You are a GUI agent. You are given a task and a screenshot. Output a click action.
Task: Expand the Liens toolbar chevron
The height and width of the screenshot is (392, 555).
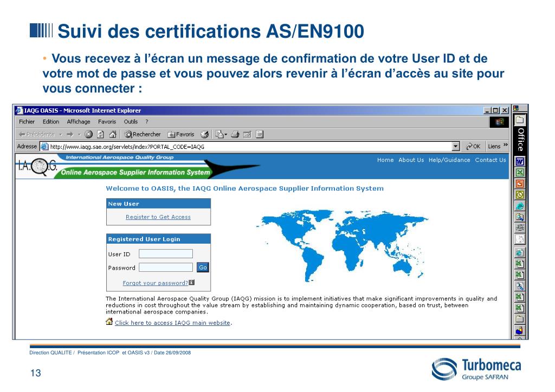coord(506,145)
